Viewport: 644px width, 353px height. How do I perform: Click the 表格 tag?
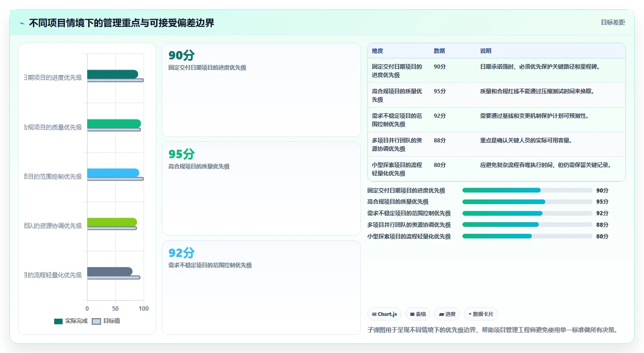click(x=418, y=314)
